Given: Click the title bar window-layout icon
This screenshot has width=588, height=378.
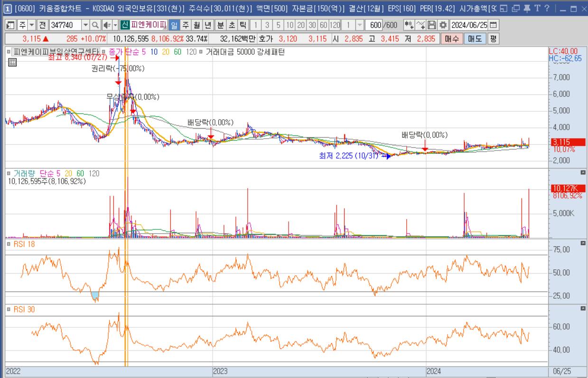Looking at the screenshot, I should pos(503,9).
